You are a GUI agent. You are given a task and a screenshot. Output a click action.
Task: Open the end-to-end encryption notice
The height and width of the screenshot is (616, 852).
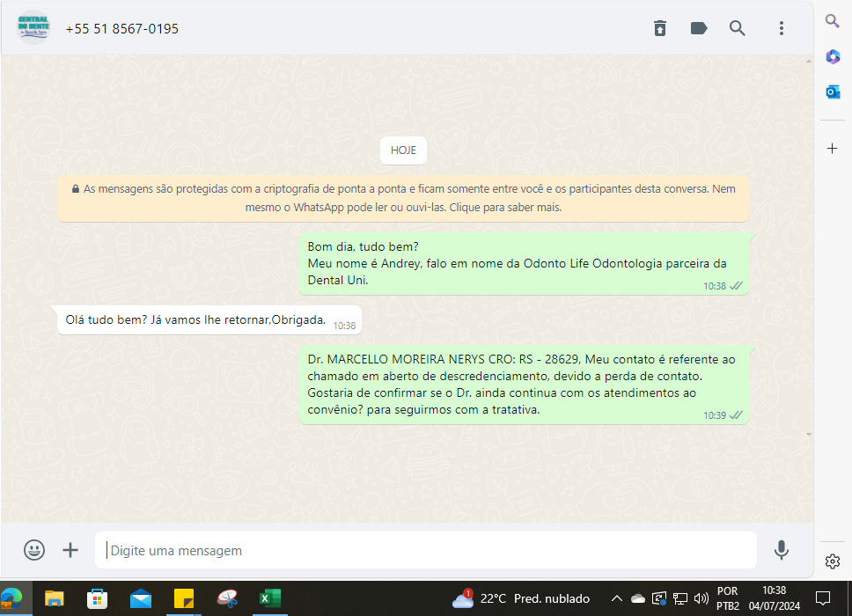(x=403, y=198)
